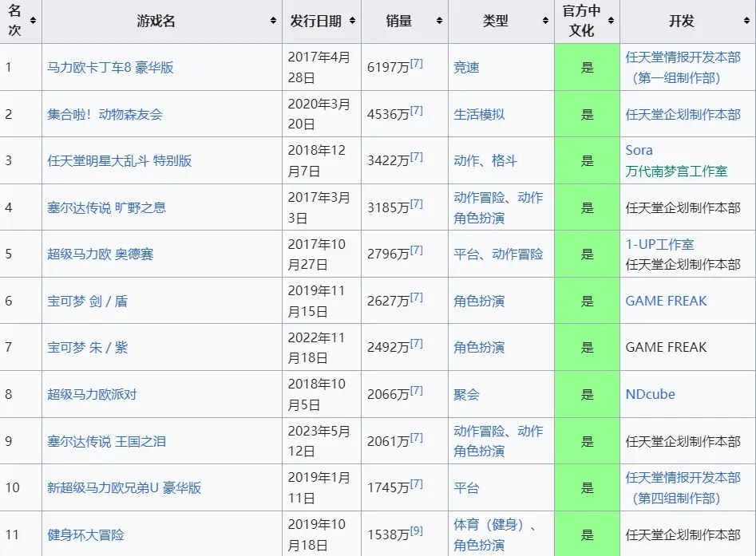Open the 超级马力欧 奥德赛 link

pyautogui.click(x=100, y=254)
